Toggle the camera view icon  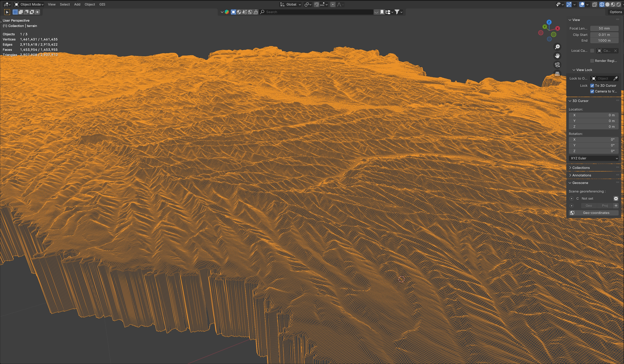557,65
